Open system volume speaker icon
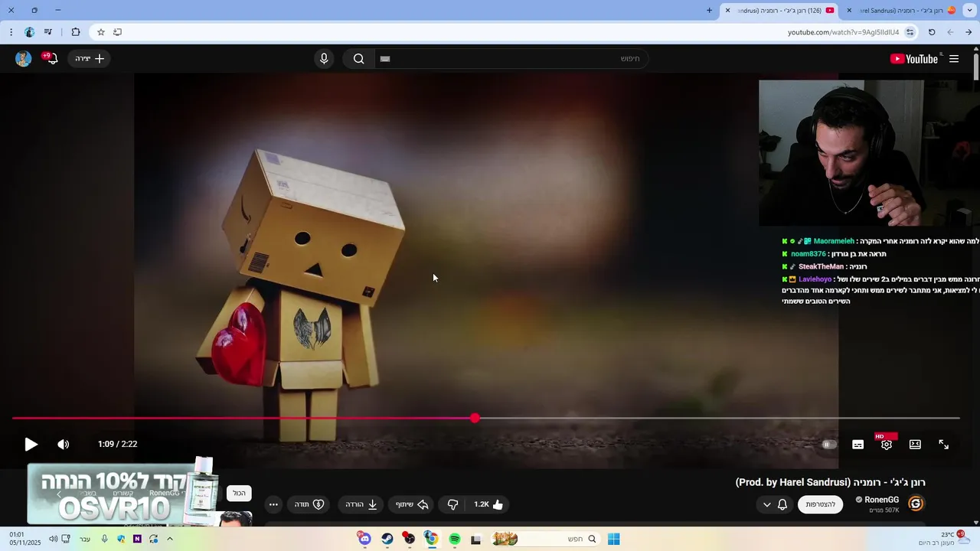980x551 pixels. pos(53,539)
